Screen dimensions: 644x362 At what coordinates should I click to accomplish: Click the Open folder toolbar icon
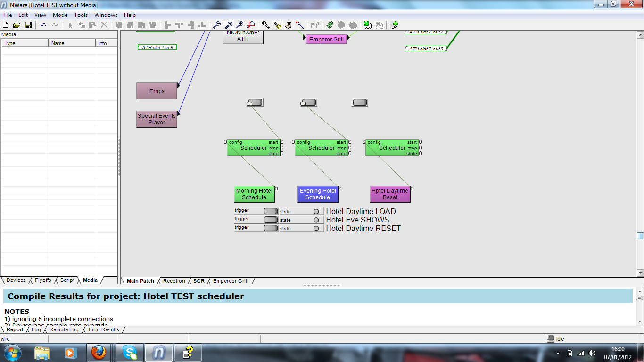(x=17, y=25)
